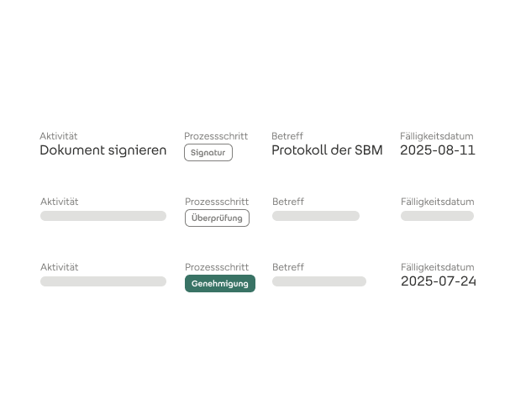Click Prozessschritt label above Überprüfung badge
The width and height of the screenshot is (510, 420).
pos(217,202)
